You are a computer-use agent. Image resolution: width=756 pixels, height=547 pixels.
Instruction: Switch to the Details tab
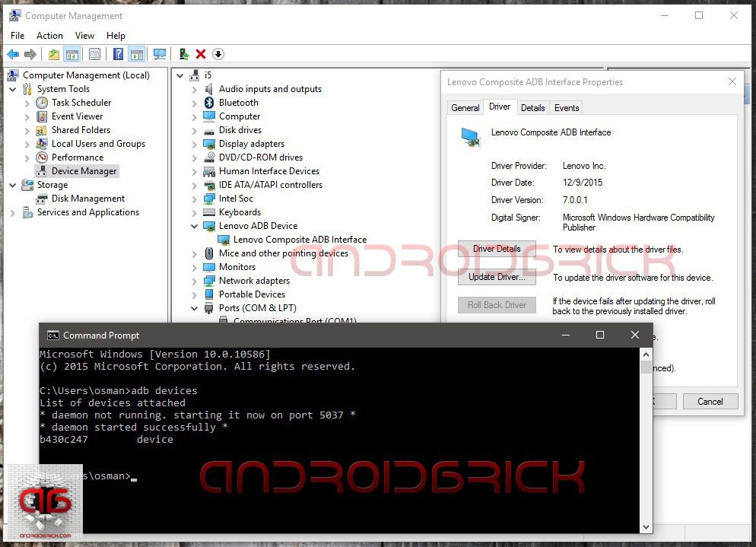pyautogui.click(x=532, y=108)
